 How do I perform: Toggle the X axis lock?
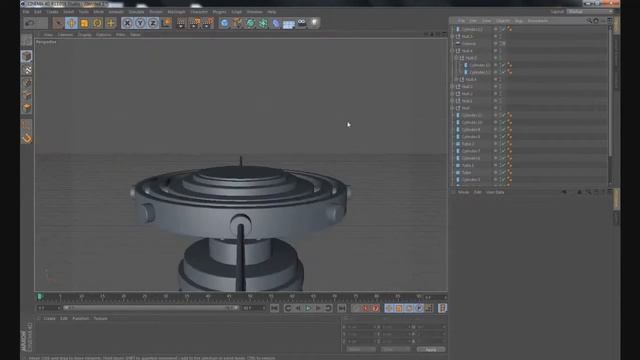[127, 23]
